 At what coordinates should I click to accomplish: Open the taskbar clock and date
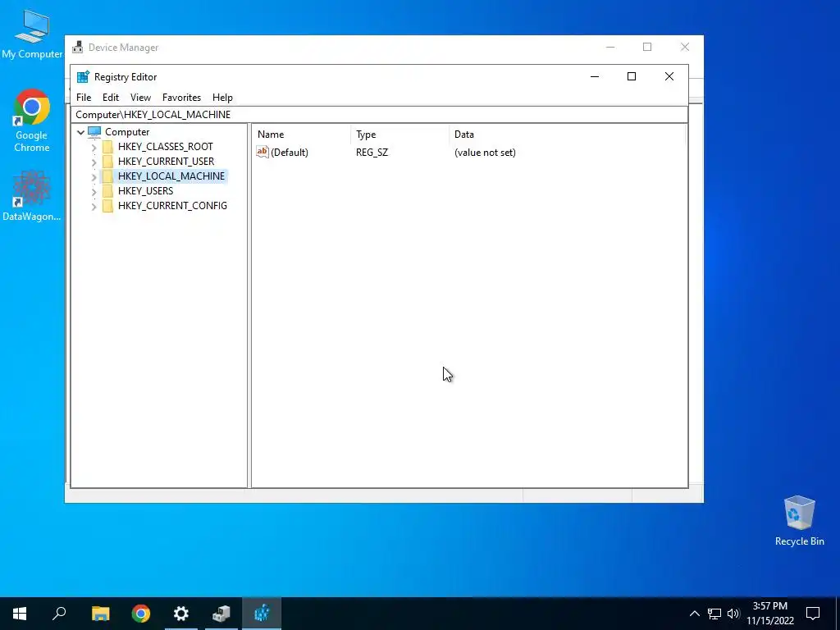pyautogui.click(x=770, y=614)
